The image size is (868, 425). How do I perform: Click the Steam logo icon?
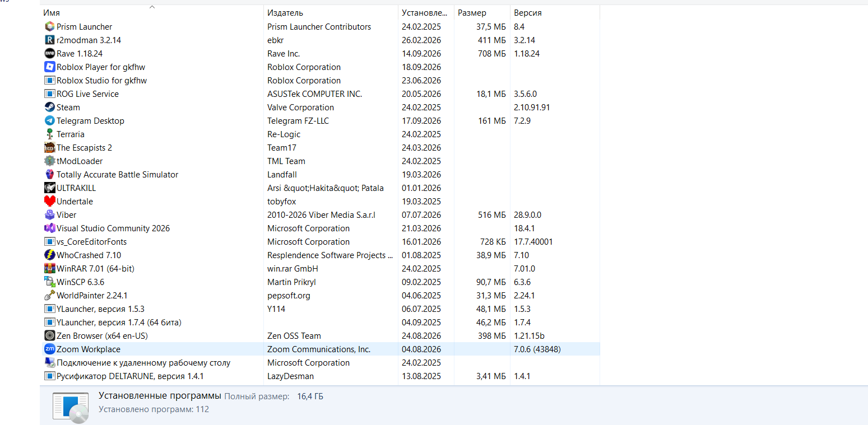49,107
